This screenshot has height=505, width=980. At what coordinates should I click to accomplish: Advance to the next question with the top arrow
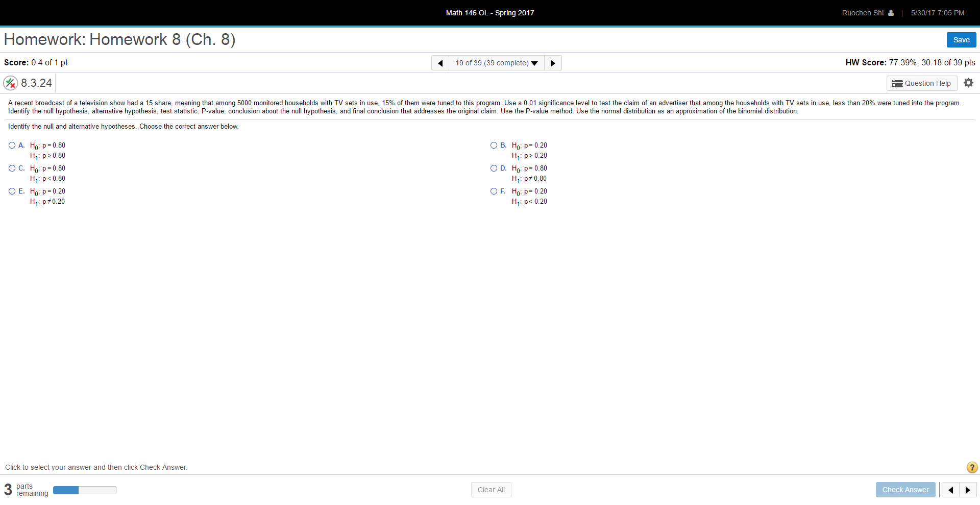pos(553,63)
